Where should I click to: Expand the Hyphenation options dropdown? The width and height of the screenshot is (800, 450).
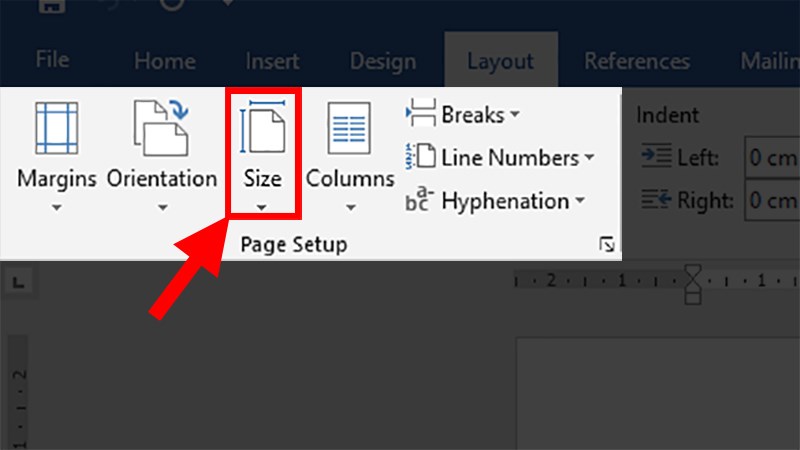[579, 201]
